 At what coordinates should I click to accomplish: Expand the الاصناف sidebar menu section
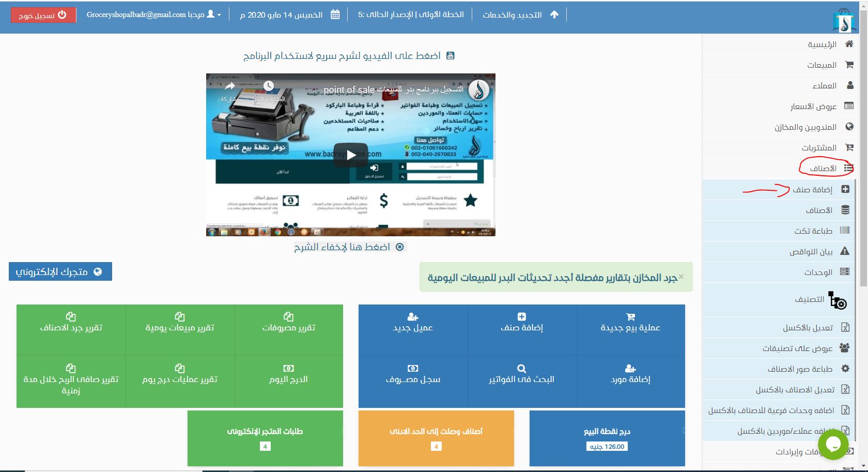pyautogui.click(x=825, y=168)
